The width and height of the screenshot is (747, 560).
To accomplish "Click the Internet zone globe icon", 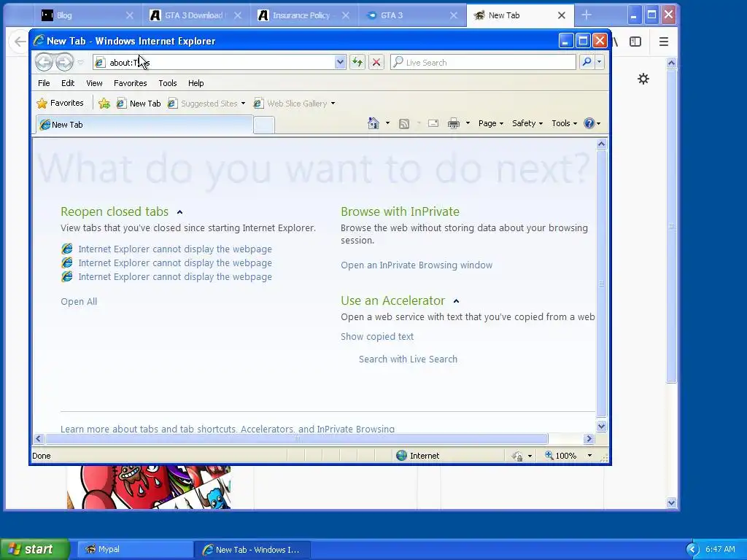I will pos(402,455).
